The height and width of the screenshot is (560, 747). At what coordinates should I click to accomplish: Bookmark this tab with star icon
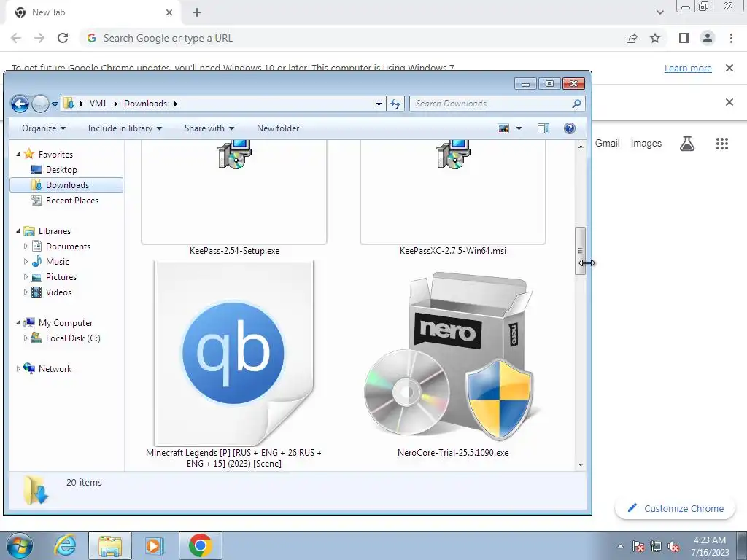point(655,38)
